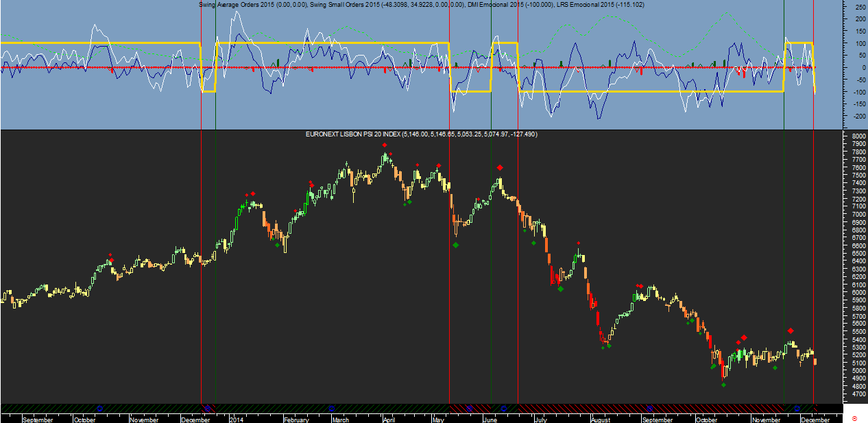Image resolution: width=868 pixels, height=423 pixels.
Task: Click the first November label on the date axis
Action: tap(144, 420)
